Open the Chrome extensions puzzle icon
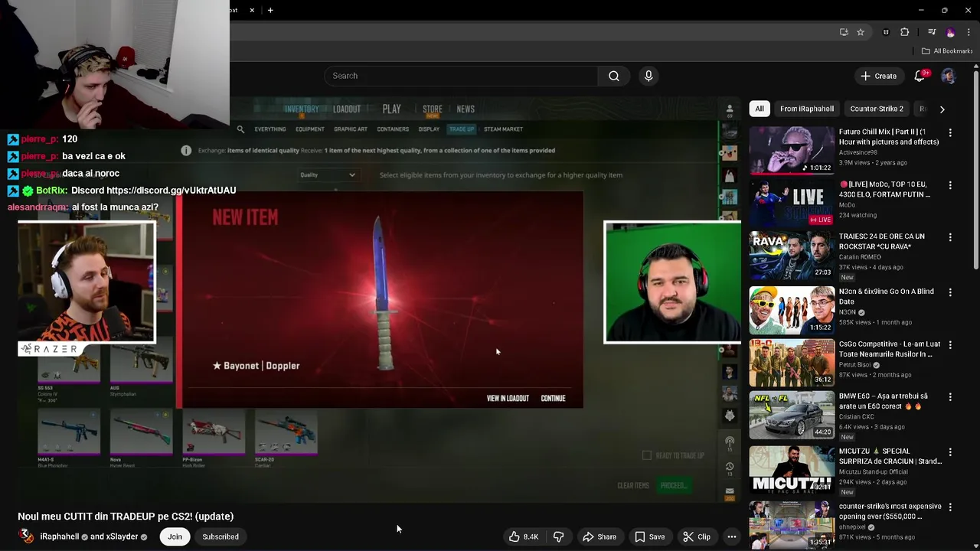Screen dimensions: 980x551 pyautogui.click(x=905, y=32)
